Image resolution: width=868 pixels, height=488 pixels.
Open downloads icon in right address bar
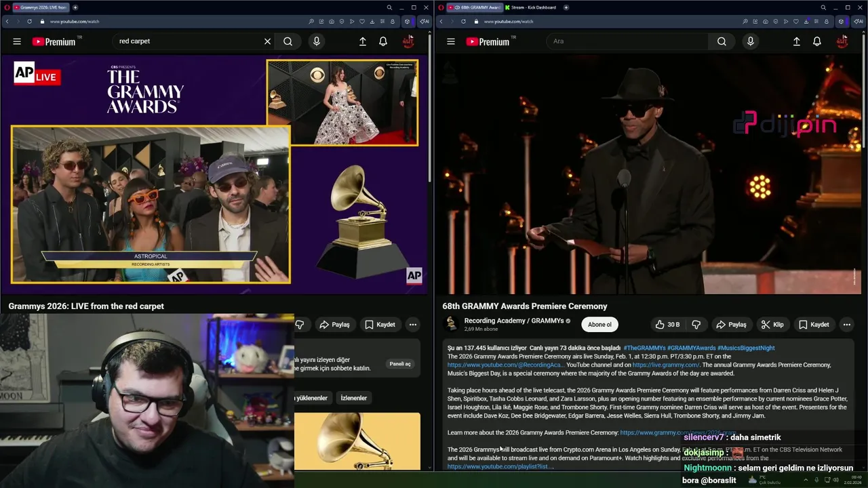pos(805,21)
